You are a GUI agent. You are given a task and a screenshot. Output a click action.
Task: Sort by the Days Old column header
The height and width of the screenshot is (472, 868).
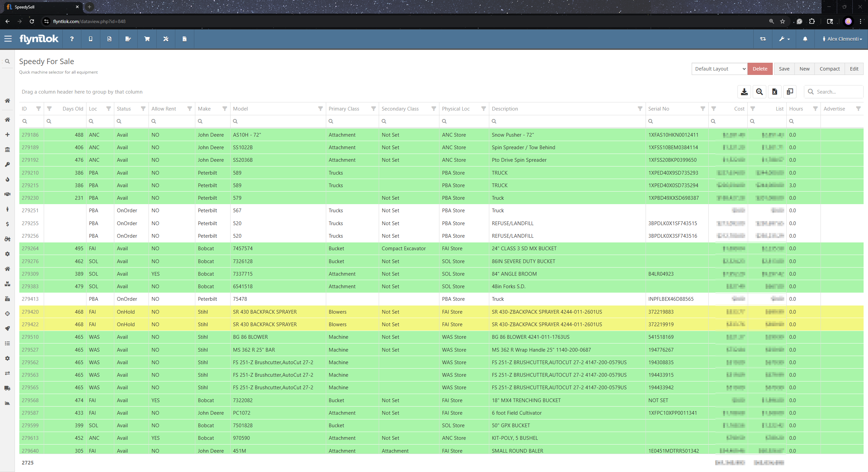tap(73, 109)
